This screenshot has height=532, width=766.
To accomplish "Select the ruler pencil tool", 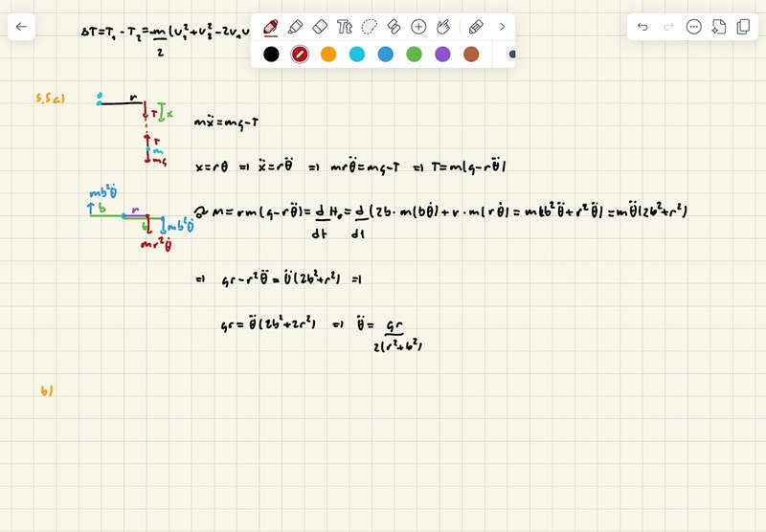I will tap(476, 27).
